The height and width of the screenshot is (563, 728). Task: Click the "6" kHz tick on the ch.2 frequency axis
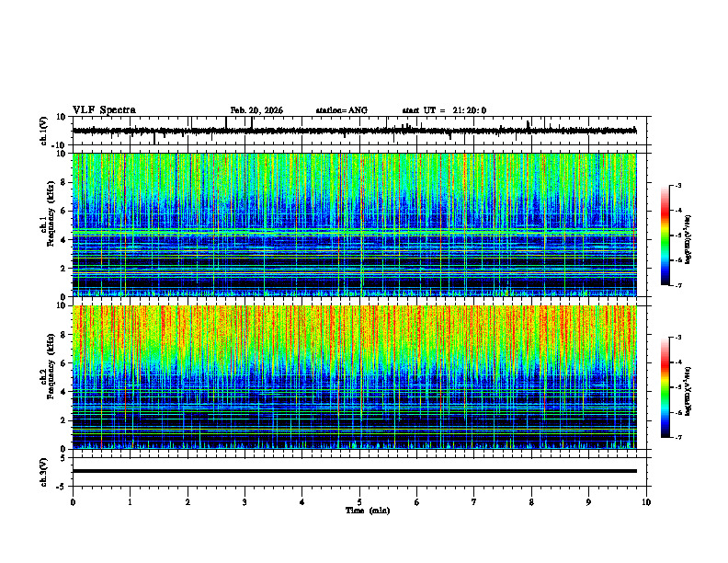point(63,363)
